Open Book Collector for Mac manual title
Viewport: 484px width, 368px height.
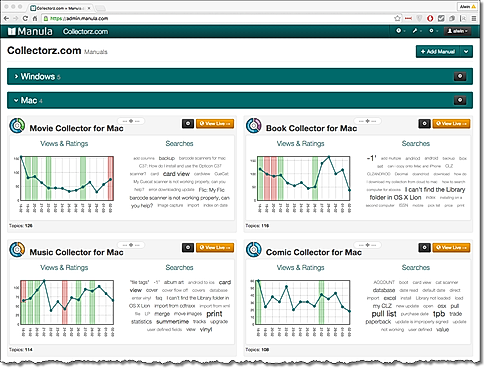[311, 128]
